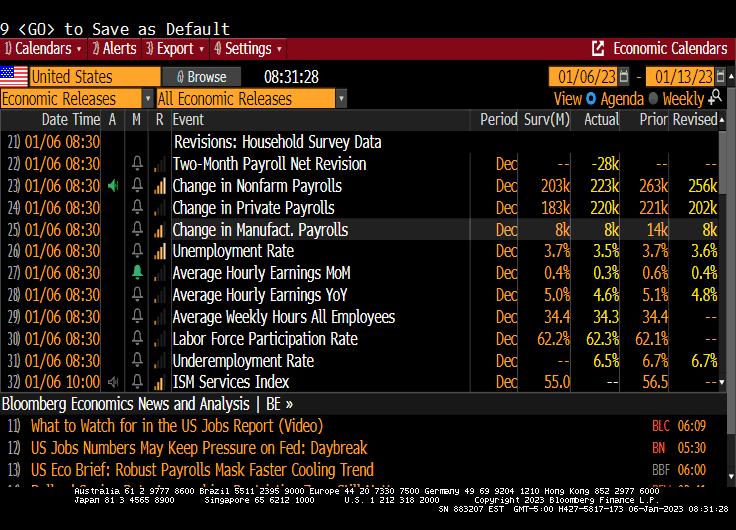
Task: Click the search magnifier icon next to Weekly
Action: click(x=715, y=98)
